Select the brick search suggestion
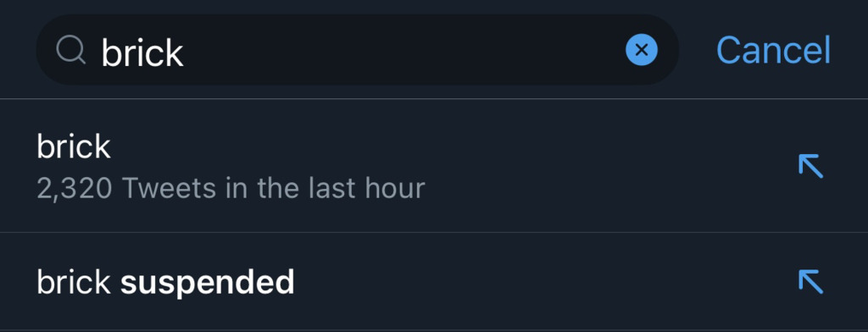 click(x=434, y=166)
